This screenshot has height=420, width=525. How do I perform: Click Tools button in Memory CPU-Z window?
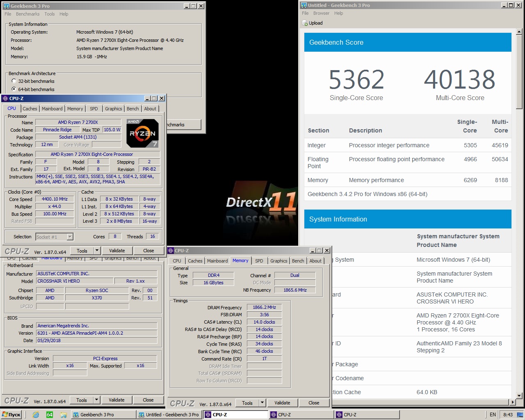pyautogui.click(x=247, y=403)
